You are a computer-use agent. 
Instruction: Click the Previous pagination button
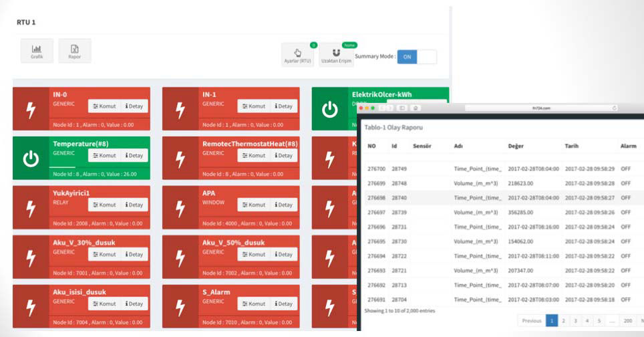532,320
